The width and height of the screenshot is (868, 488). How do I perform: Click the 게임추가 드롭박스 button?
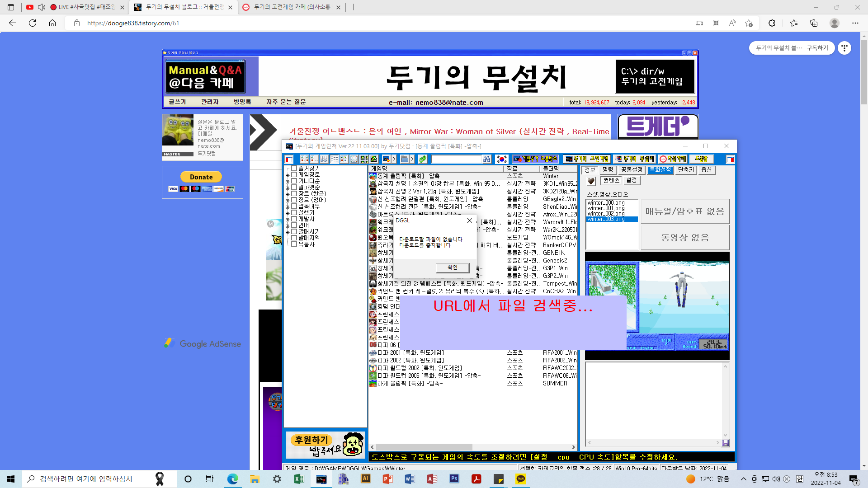tap(536, 159)
